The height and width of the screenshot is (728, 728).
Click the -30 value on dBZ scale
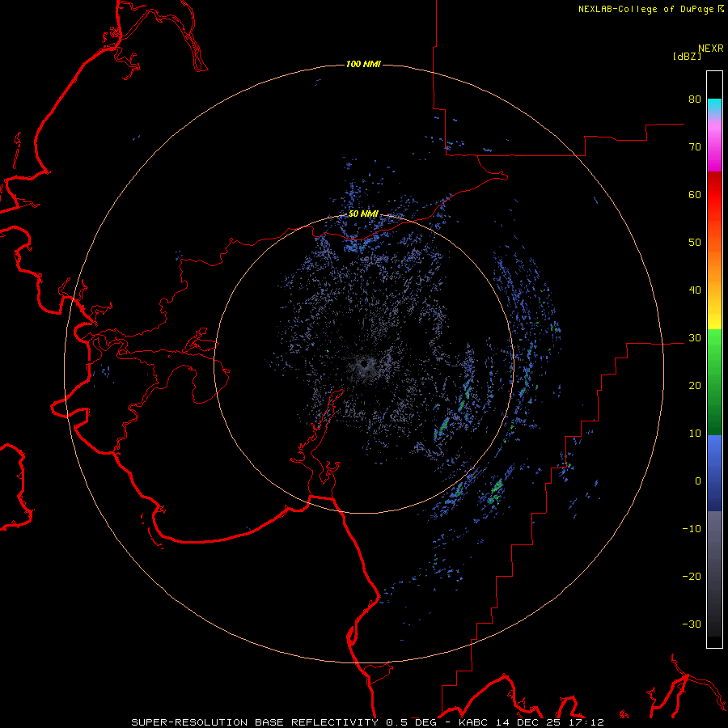692,624
